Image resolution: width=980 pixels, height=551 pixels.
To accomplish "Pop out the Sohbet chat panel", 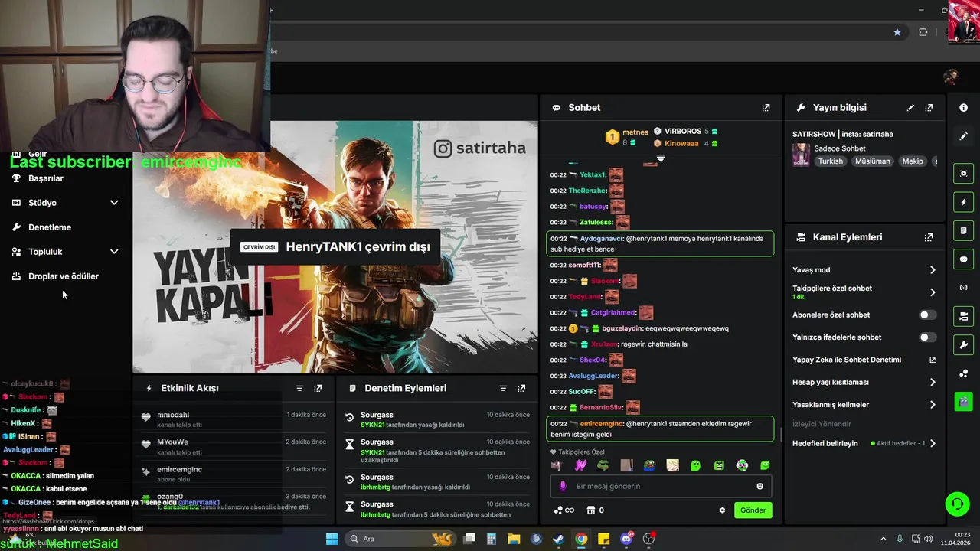I will click(766, 108).
